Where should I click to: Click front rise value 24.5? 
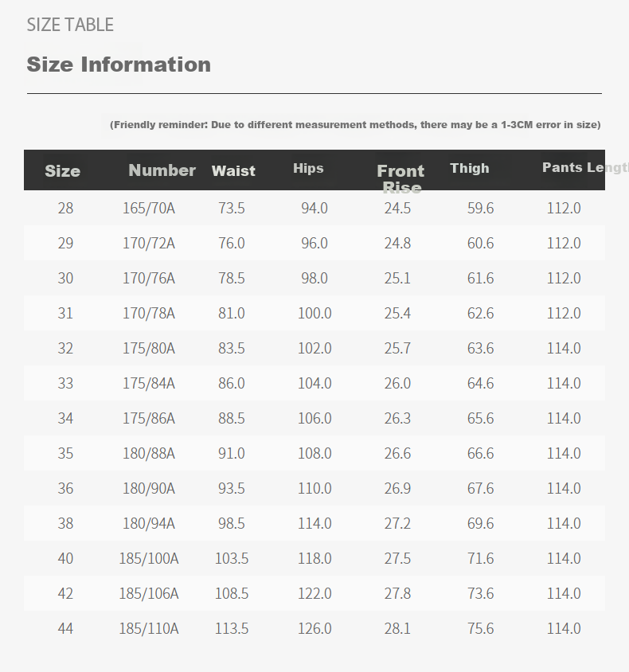(397, 209)
